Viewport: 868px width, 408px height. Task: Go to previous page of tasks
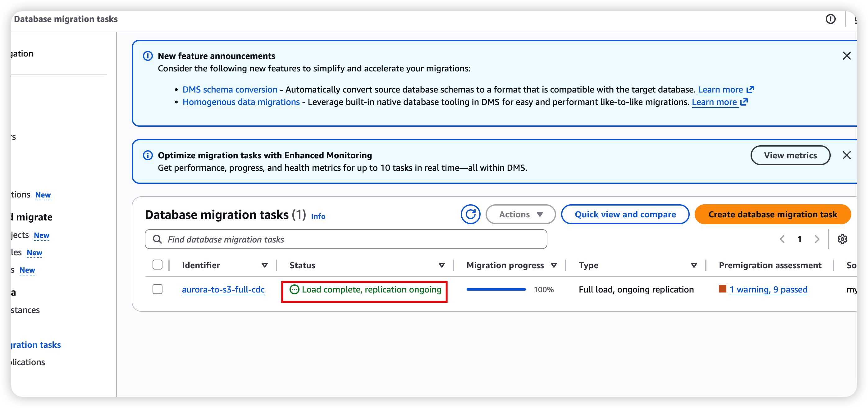pyautogui.click(x=782, y=239)
